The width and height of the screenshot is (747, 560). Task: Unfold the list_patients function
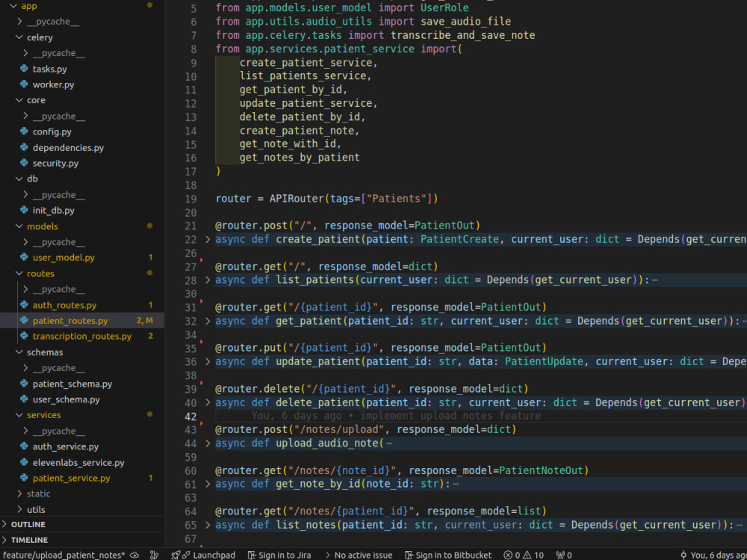click(x=208, y=280)
